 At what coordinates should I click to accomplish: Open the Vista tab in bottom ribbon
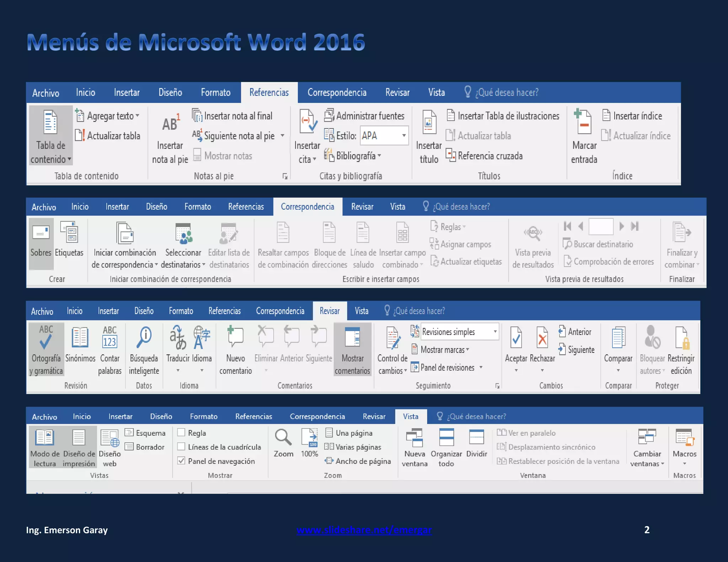coord(411,416)
